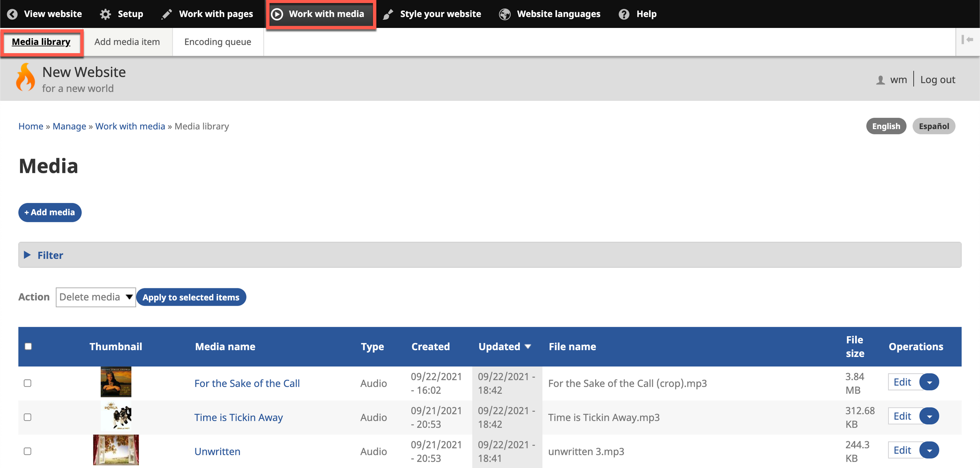The image size is (980, 468).
Task: Click the back arrow icon beside View website
Action: click(x=12, y=14)
